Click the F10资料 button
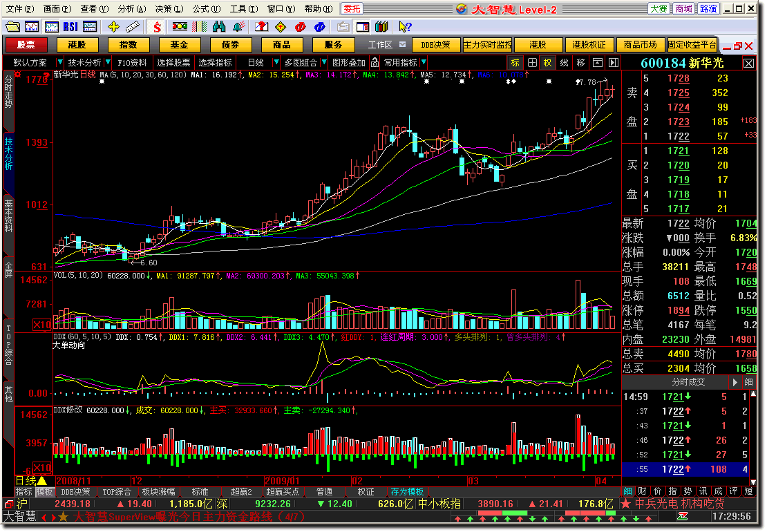The image size is (767, 532). (132, 63)
